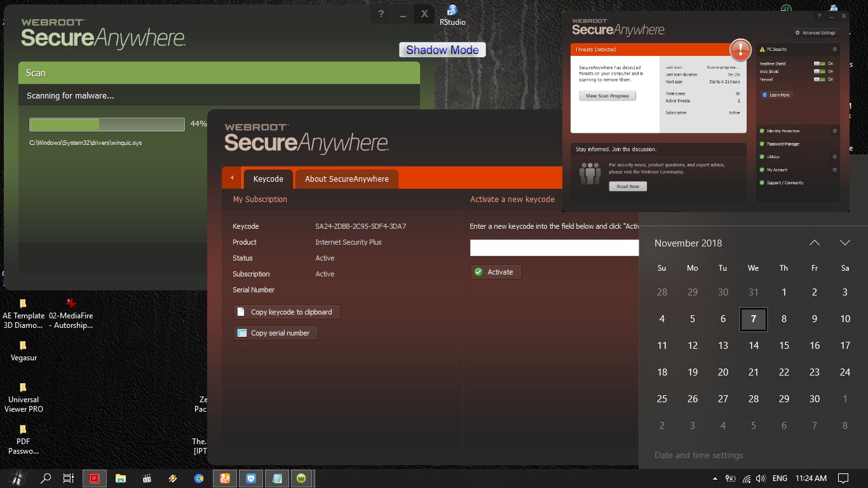
Task: Click the Shadow Mode label
Action: (x=442, y=50)
